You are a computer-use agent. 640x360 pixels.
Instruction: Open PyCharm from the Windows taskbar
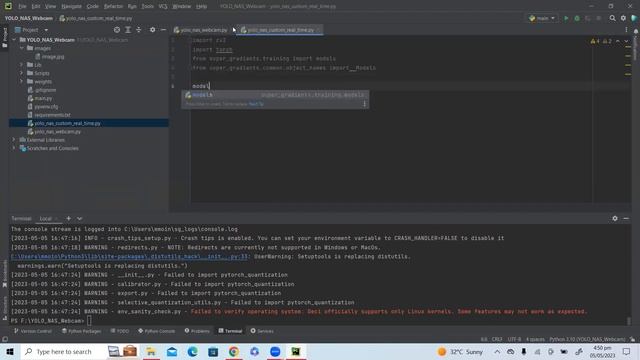click(296, 351)
